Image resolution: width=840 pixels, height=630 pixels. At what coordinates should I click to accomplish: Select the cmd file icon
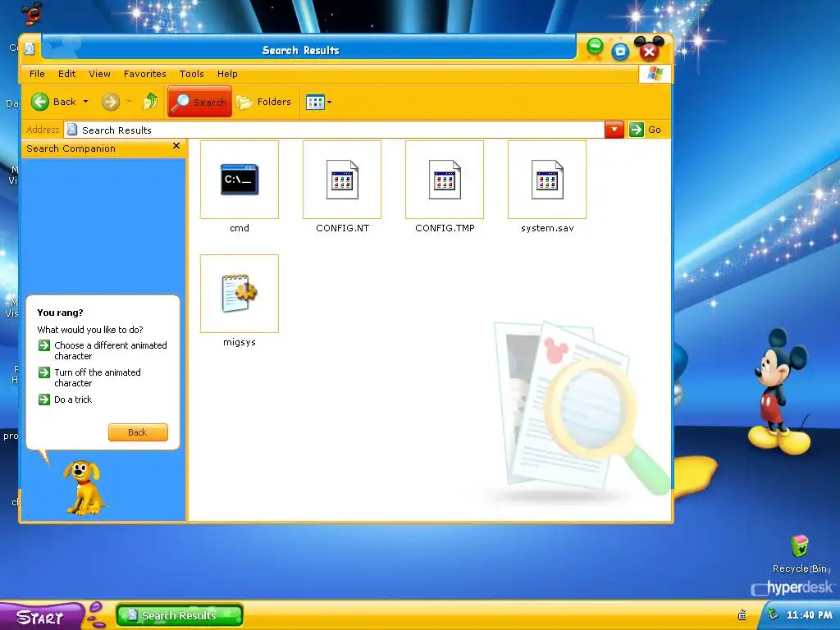click(240, 180)
